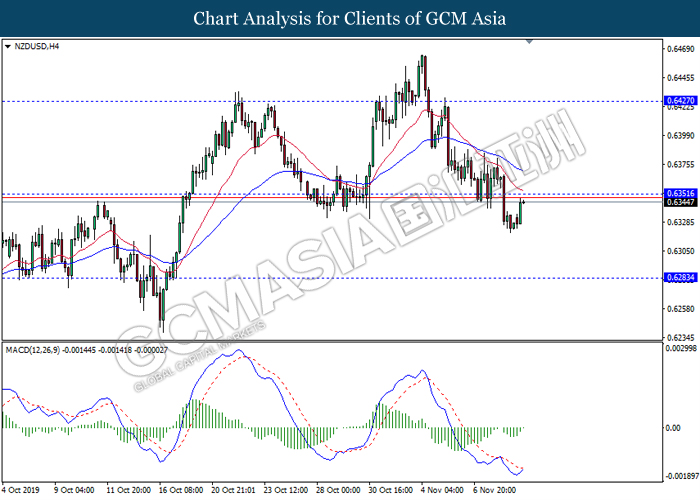Viewport: 700px width, 500px height.
Task: Click the 0.62580 price scale value
Action: pyautogui.click(x=680, y=309)
